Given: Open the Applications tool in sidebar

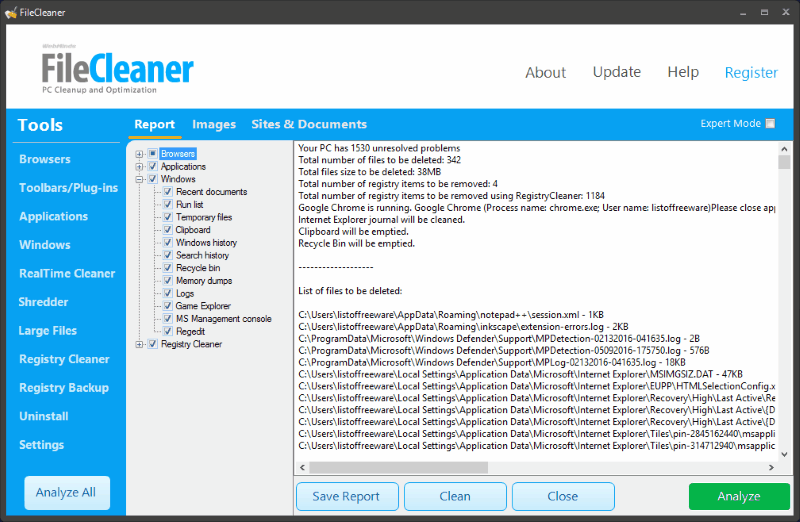Looking at the screenshot, I should point(54,216).
